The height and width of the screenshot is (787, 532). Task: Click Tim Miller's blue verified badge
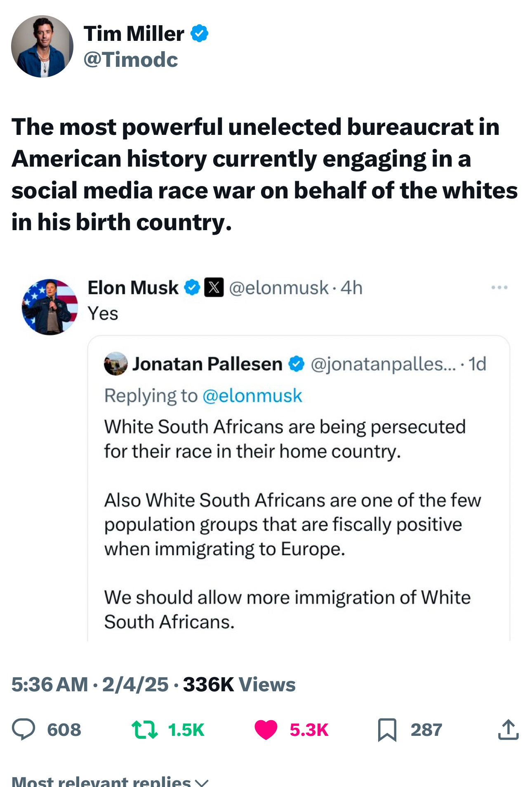tap(200, 33)
